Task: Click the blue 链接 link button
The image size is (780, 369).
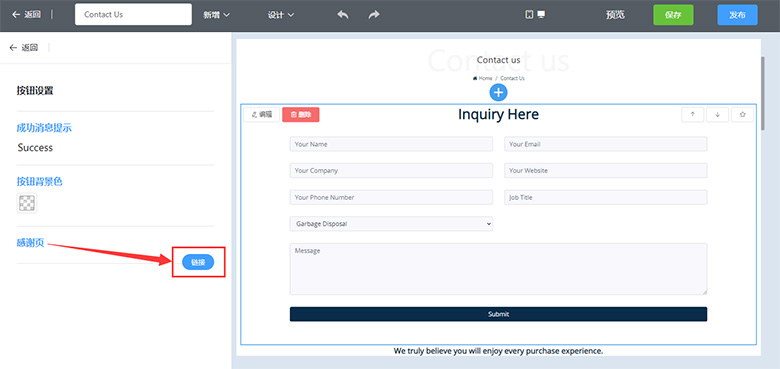Action: click(198, 262)
